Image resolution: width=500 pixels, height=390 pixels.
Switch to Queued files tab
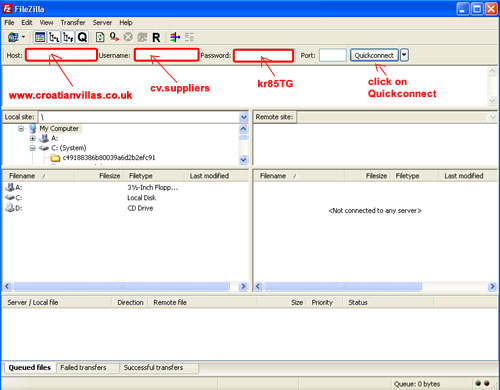tap(30, 367)
